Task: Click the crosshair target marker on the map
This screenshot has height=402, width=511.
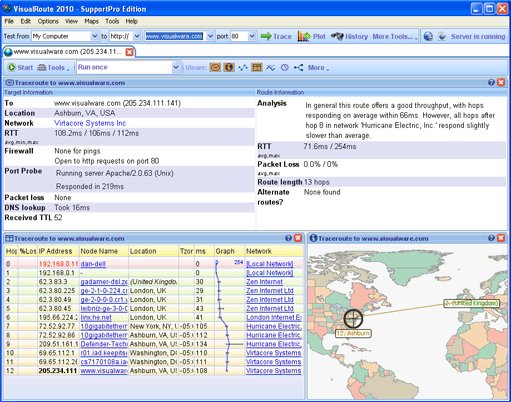Action: coord(353,318)
